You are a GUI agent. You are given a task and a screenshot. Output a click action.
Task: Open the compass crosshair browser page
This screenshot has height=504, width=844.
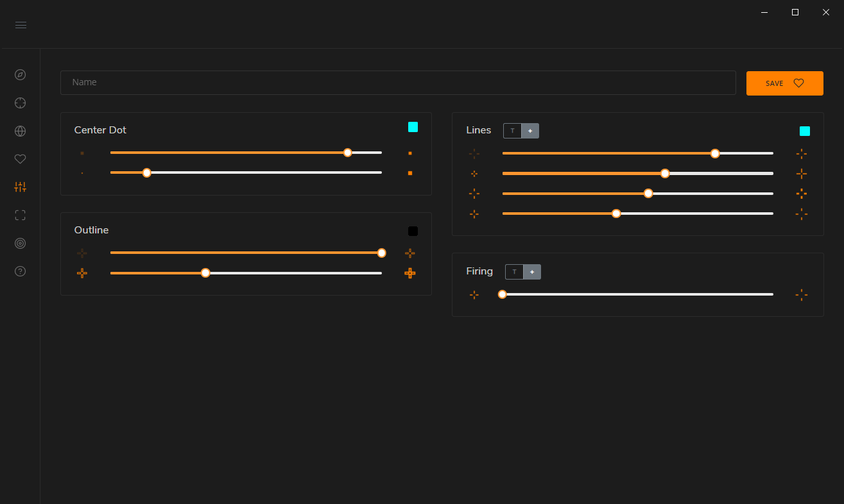pyautogui.click(x=20, y=74)
